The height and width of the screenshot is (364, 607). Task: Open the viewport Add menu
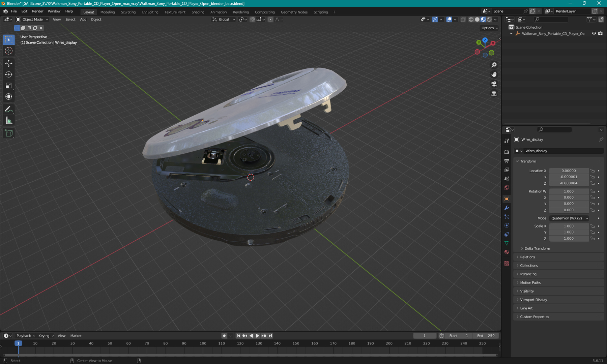[x=83, y=20]
